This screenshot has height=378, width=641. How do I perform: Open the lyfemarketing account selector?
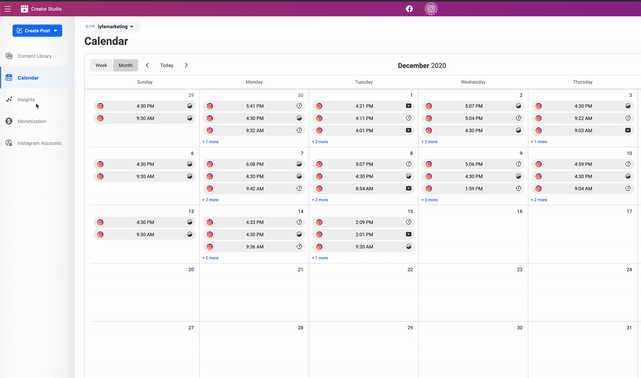click(112, 27)
